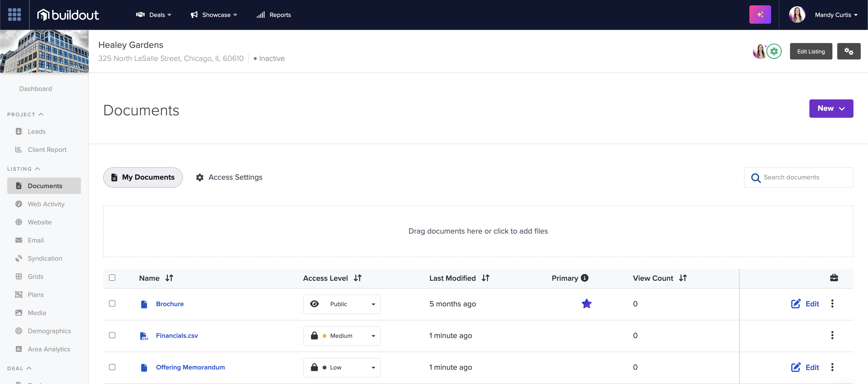This screenshot has width=868, height=384.
Task: Open the waffle app grid menu
Action: 15,15
